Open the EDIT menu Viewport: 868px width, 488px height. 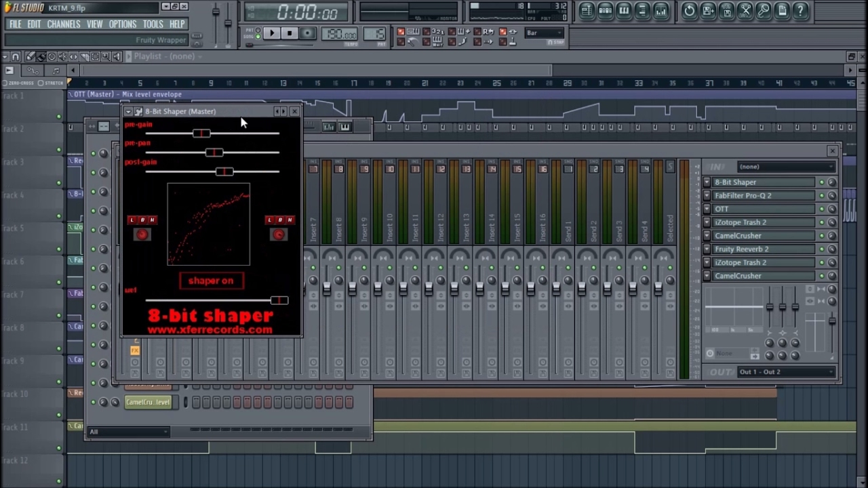34,24
